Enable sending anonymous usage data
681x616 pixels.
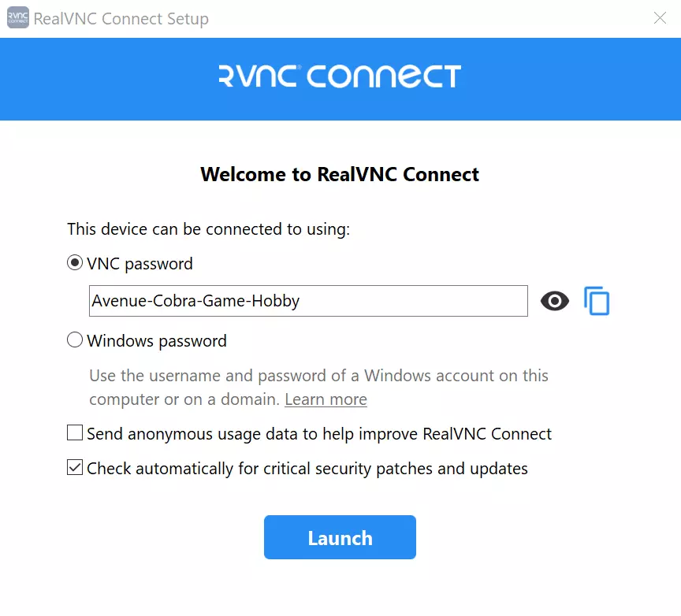click(x=74, y=432)
